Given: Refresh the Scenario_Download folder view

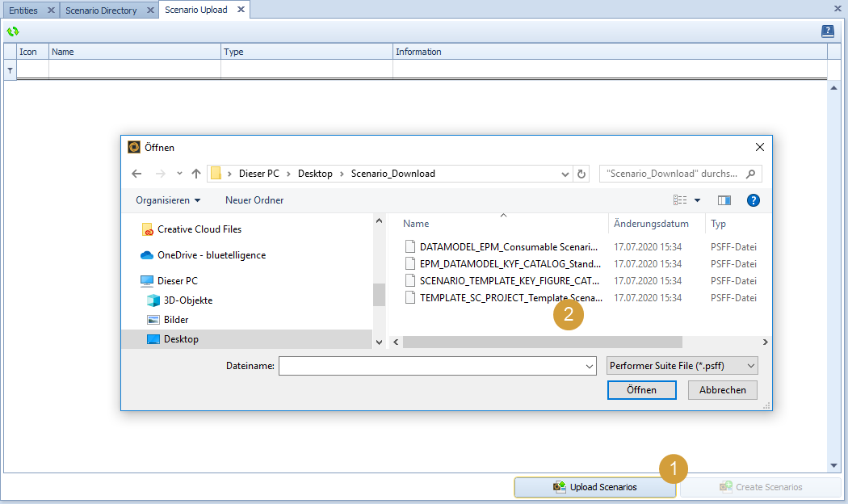Looking at the screenshot, I should [x=581, y=173].
